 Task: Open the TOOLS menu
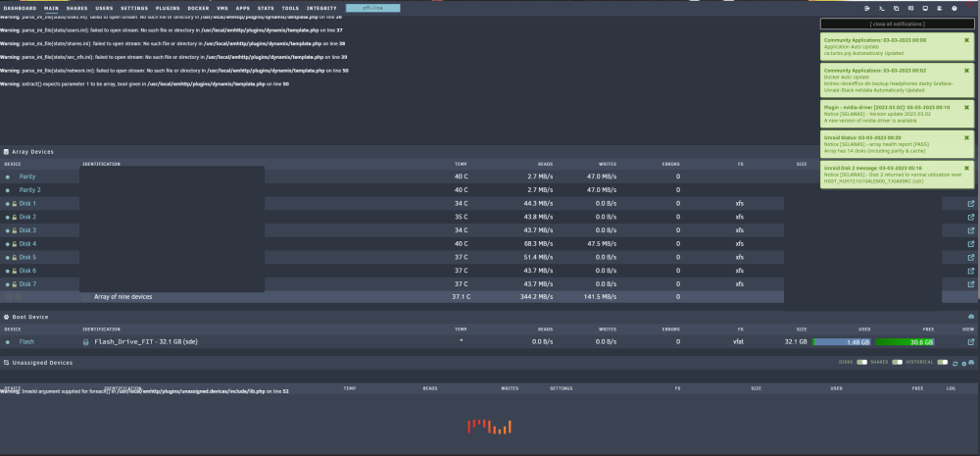pos(290,8)
